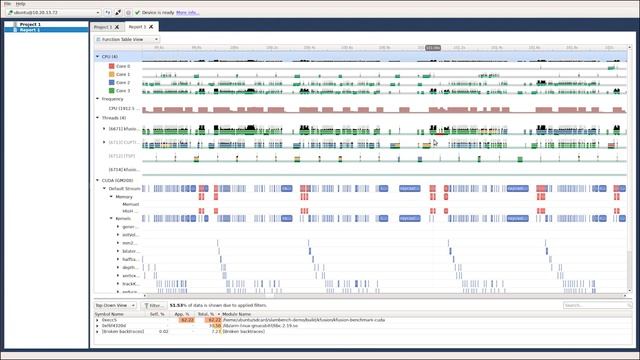Expand the depth kernel row
The height and width of the screenshot is (360, 640).
pos(118,267)
